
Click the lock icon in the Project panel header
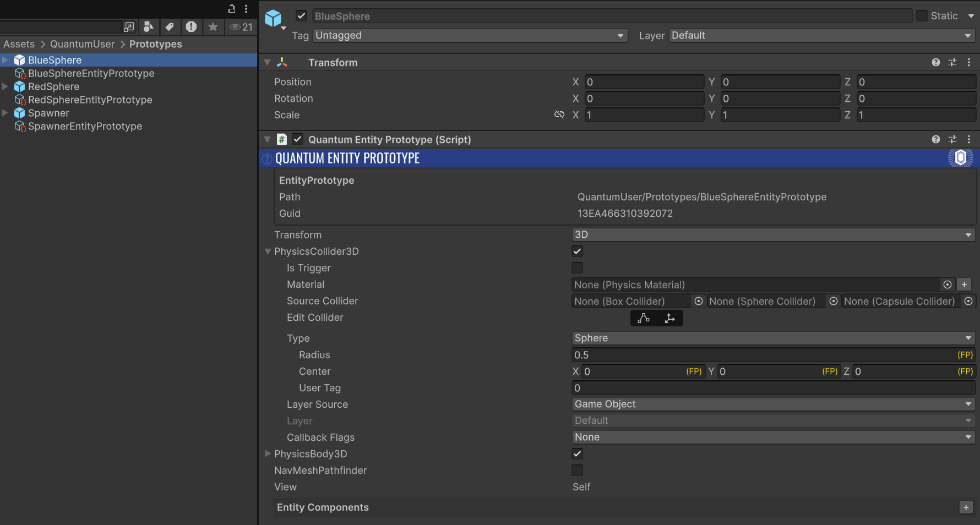click(232, 9)
